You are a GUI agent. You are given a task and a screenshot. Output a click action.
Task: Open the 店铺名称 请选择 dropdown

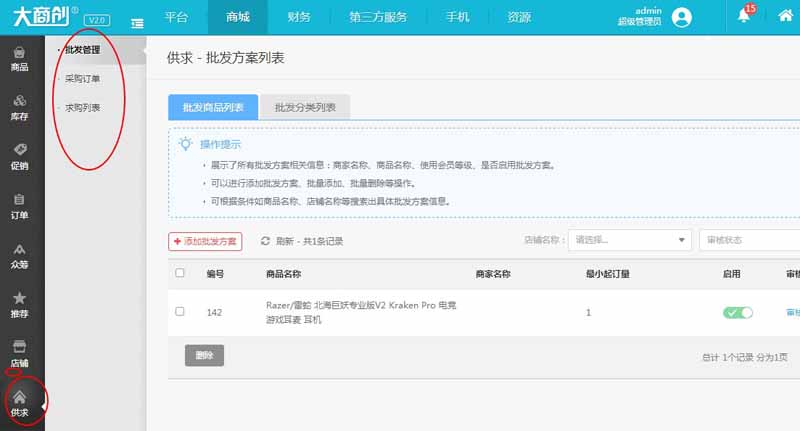[x=629, y=240]
